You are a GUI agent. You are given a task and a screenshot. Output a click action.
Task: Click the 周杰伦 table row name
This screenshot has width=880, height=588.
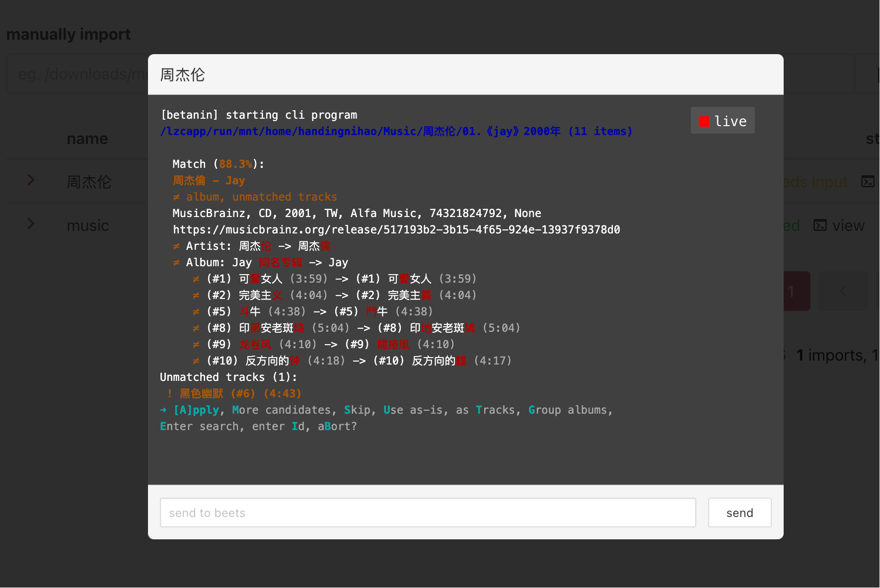click(x=89, y=182)
